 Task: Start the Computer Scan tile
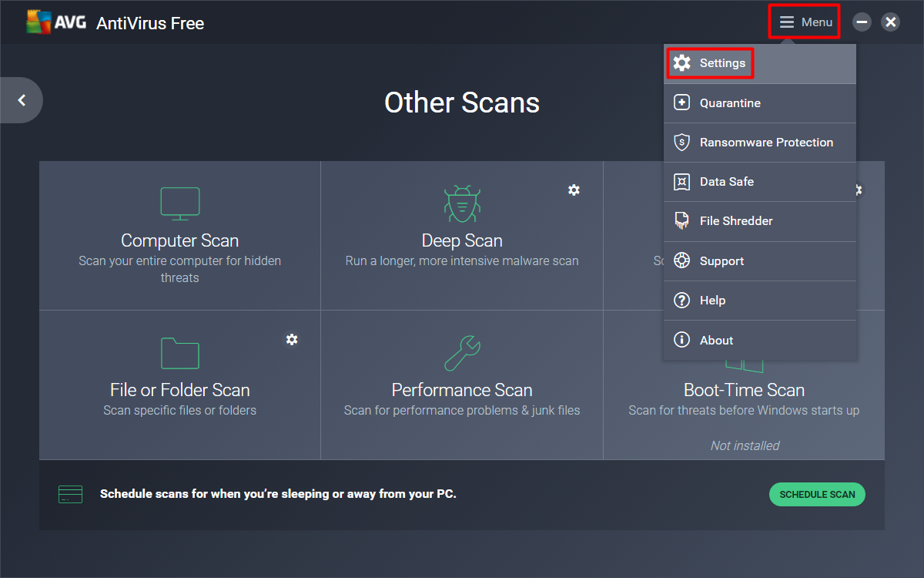[x=179, y=236]
